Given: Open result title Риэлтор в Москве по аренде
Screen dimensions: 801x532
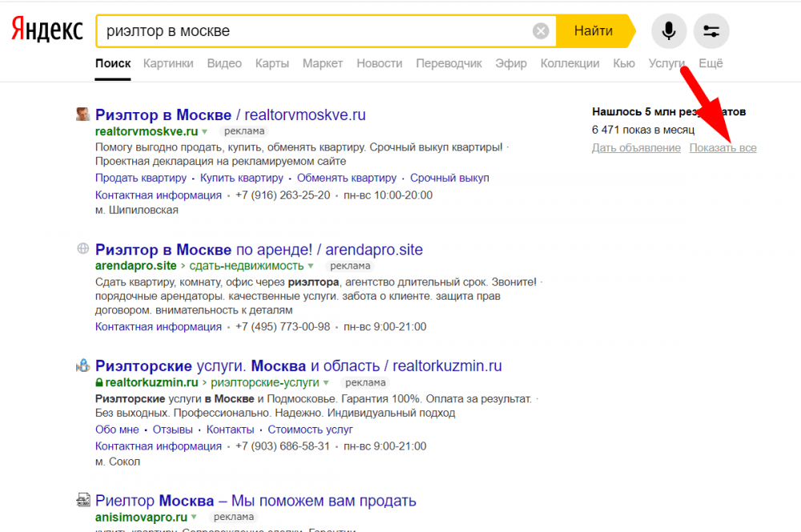Looking at the screenshot, I should point(259,250).
